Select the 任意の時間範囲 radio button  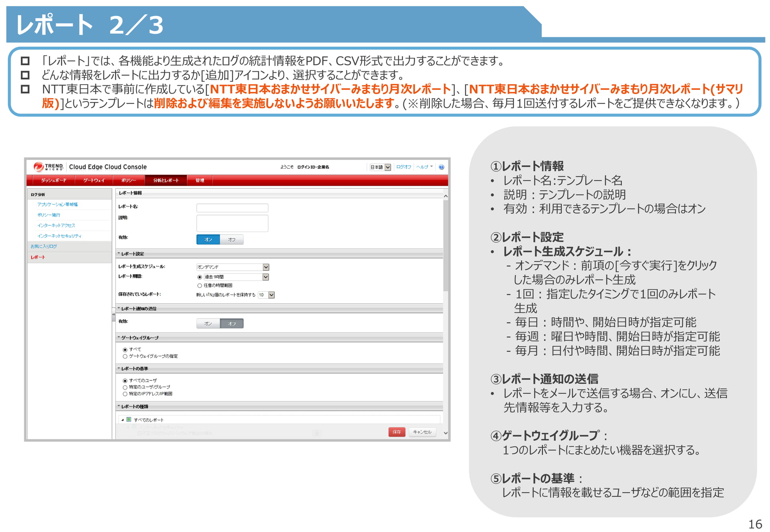(x=200, y=285)
